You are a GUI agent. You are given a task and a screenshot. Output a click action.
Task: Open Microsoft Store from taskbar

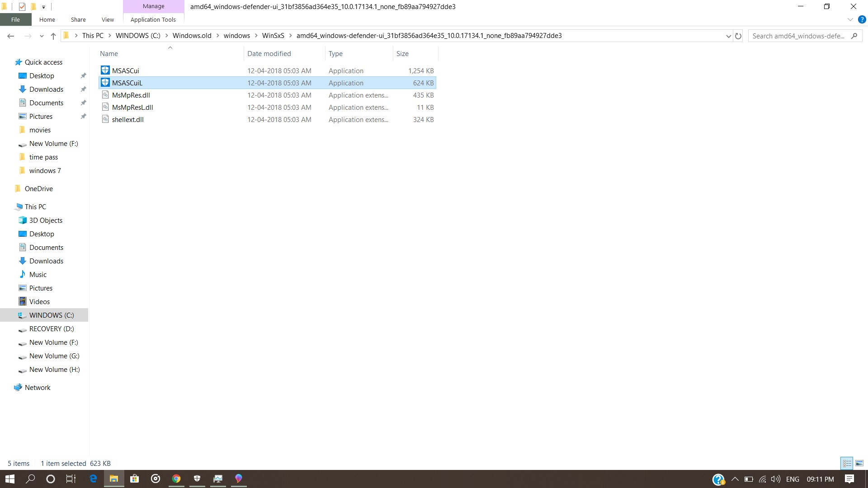[135, 479]
